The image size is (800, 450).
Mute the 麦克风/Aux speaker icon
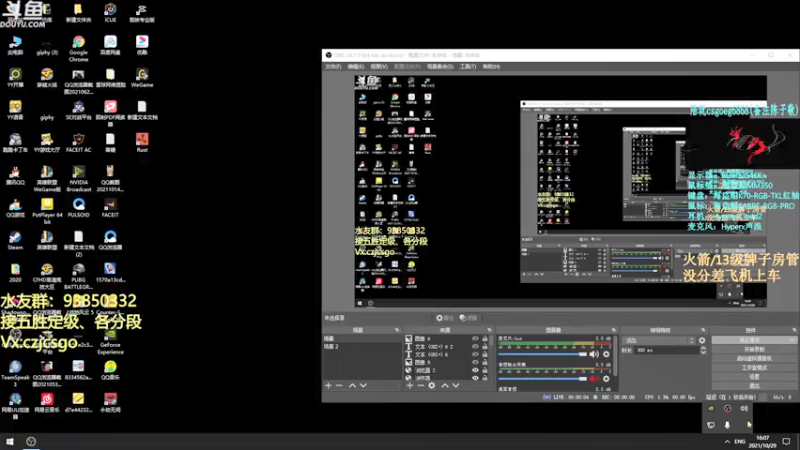pos(594,354)
